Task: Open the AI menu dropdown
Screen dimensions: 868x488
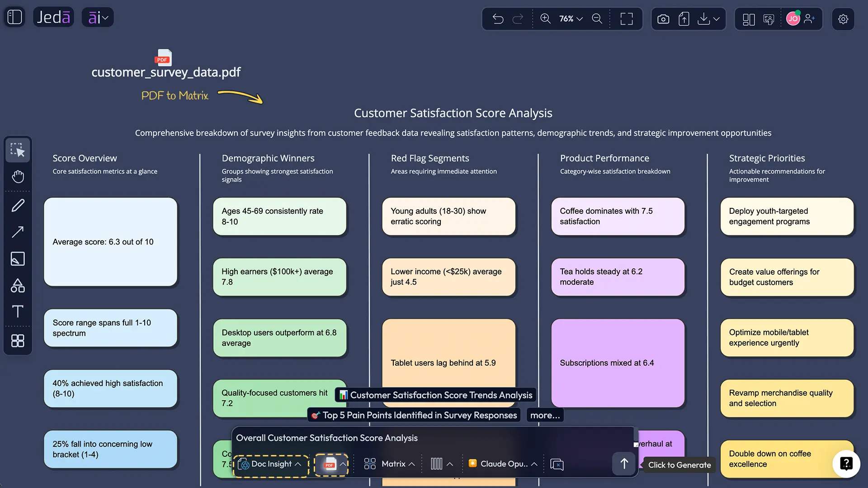Action: (x=98, y=18)
